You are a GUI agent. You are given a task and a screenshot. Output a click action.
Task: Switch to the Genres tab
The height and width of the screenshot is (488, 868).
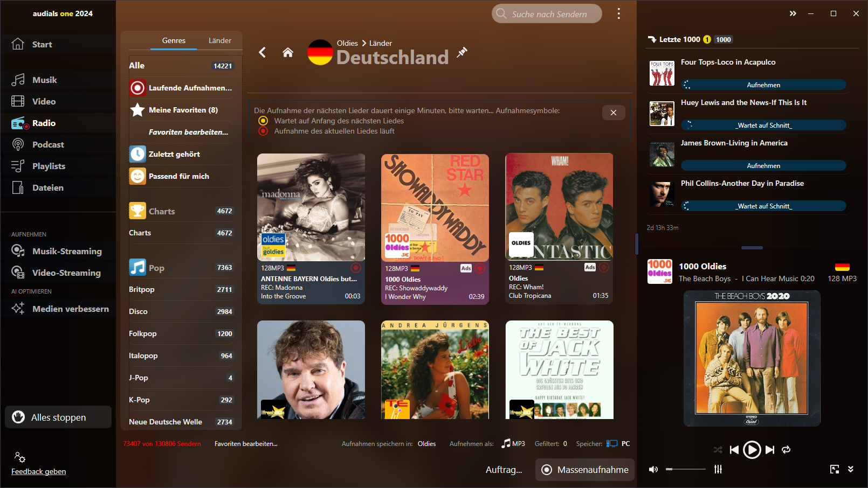tap(174, 40)
